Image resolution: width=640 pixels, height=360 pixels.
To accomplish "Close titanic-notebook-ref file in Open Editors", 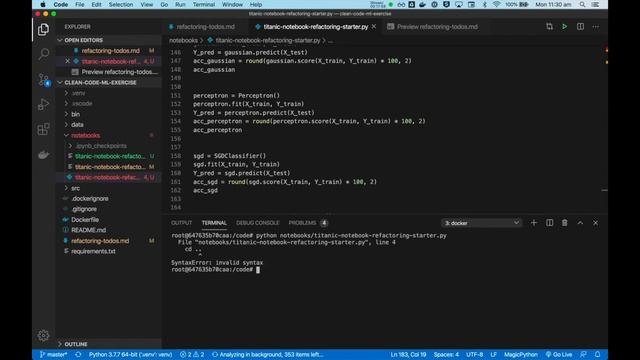I will [68, 61].
